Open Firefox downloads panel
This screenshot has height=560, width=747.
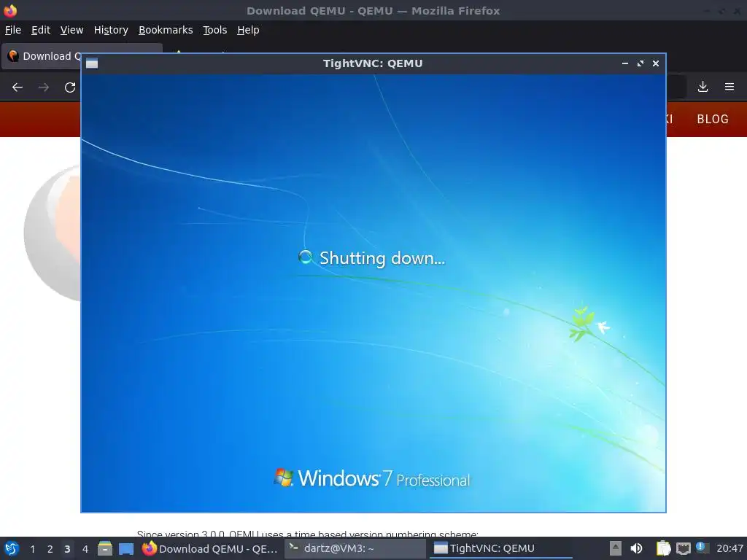703,87
